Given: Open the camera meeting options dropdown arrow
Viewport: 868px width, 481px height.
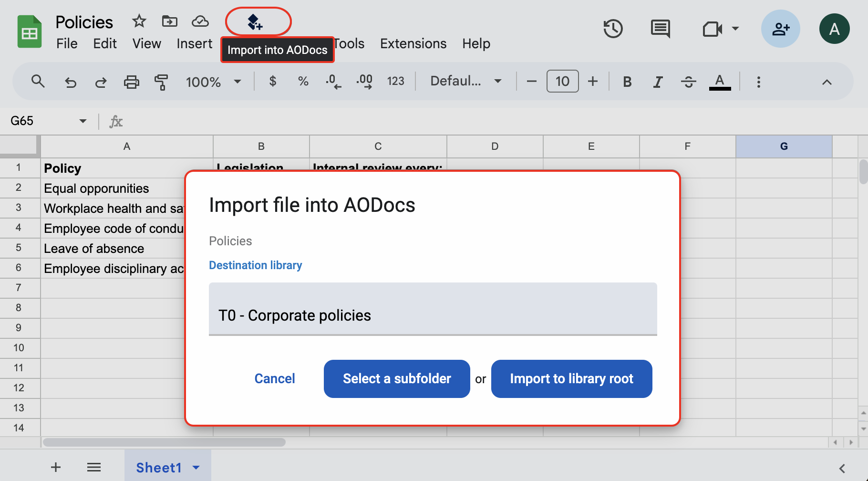Looking at the screenshot, I should coord(735,29).
